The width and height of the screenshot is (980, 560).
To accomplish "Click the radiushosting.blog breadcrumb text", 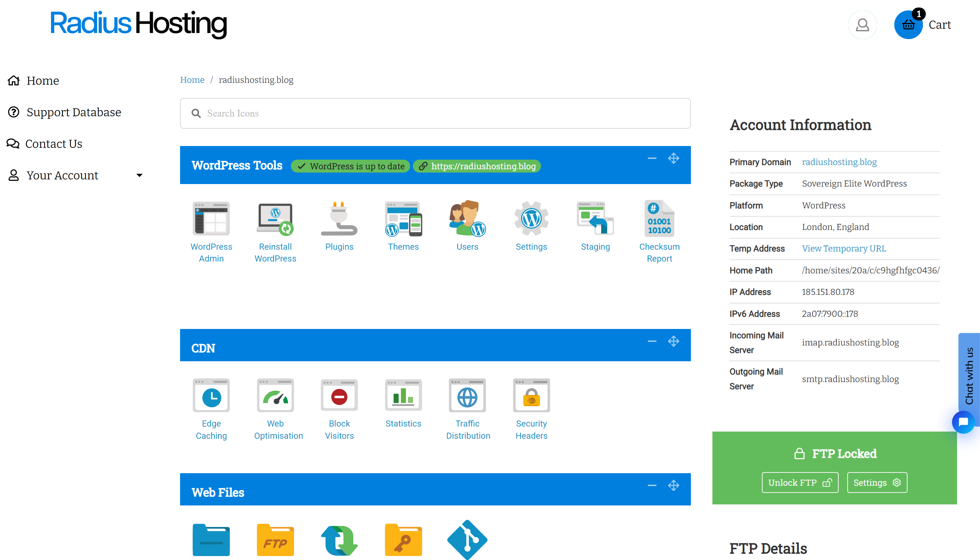I will (x=256, y=80).
